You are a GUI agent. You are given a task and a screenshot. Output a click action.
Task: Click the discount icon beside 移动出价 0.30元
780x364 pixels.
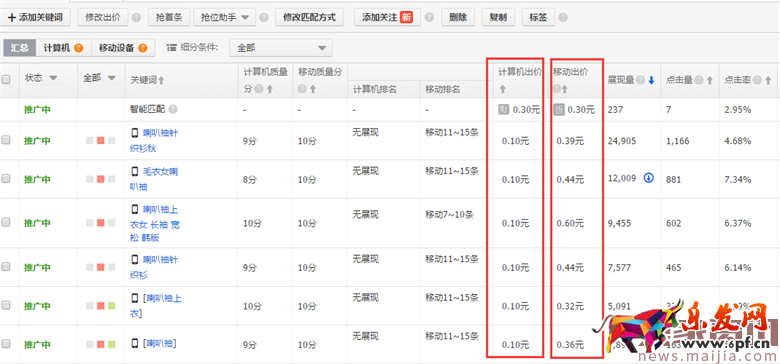tap(559, 109)
